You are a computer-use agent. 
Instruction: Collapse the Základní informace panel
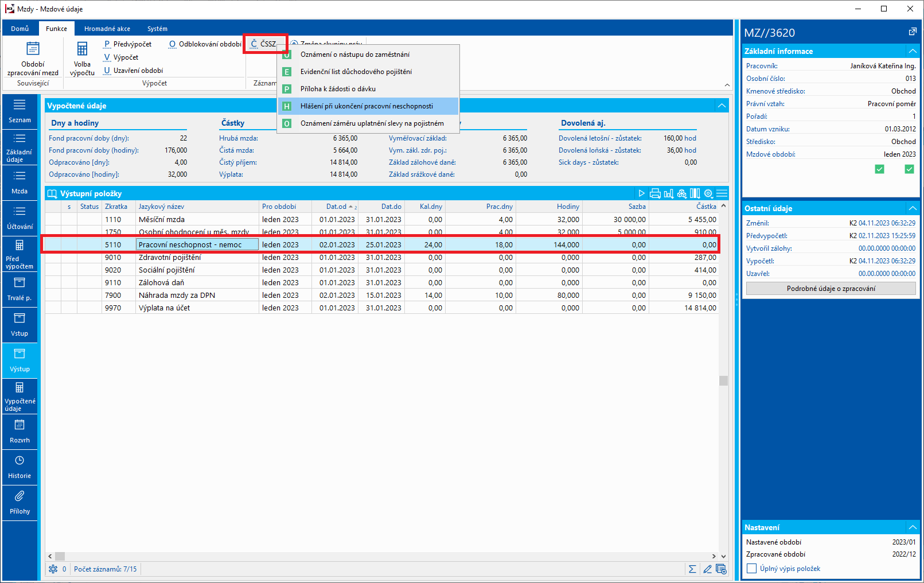[x=912, y=51]
